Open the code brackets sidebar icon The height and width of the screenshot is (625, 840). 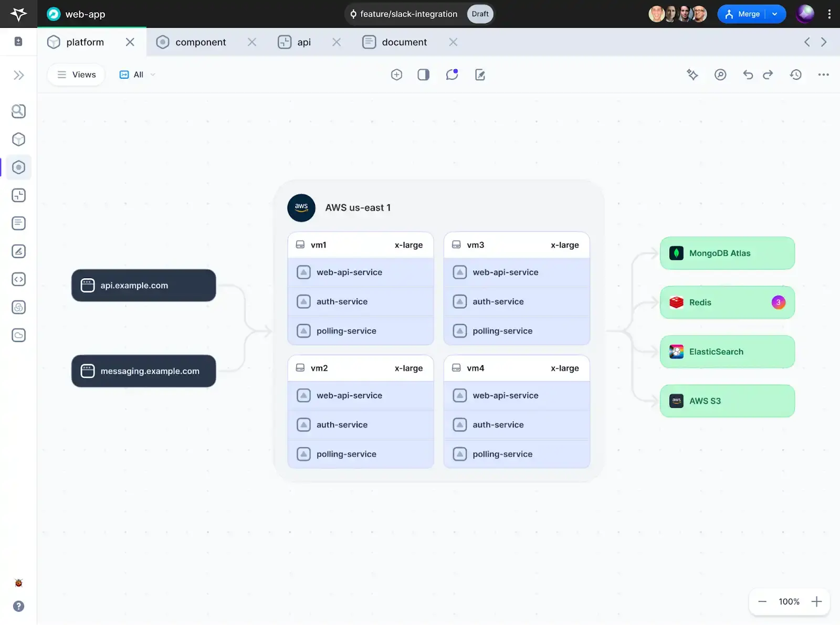click(19, 279)
